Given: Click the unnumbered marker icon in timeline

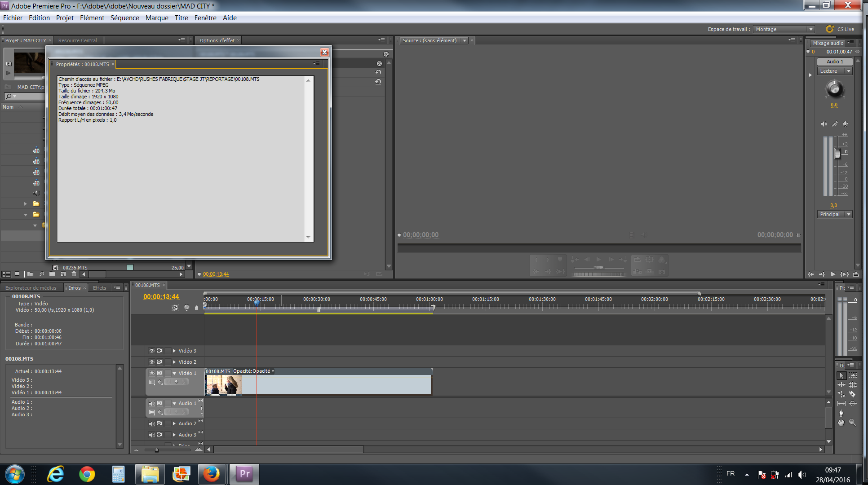Looking at the screenshot, I should pos(196,308).
